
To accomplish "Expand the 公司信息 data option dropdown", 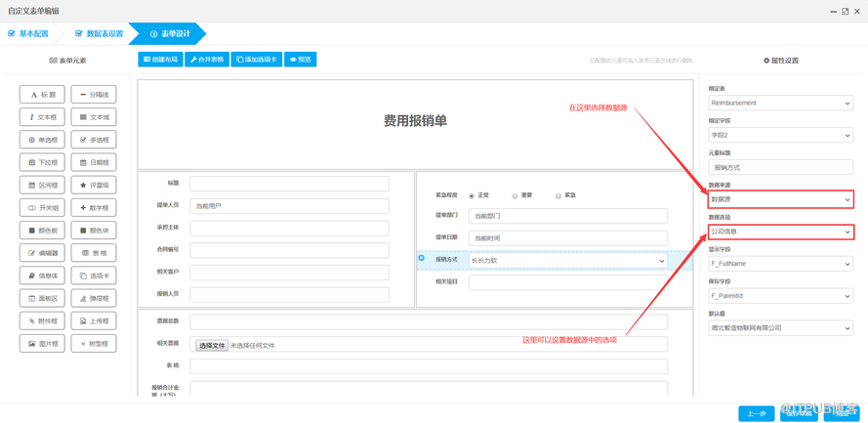I will (780, 233).
